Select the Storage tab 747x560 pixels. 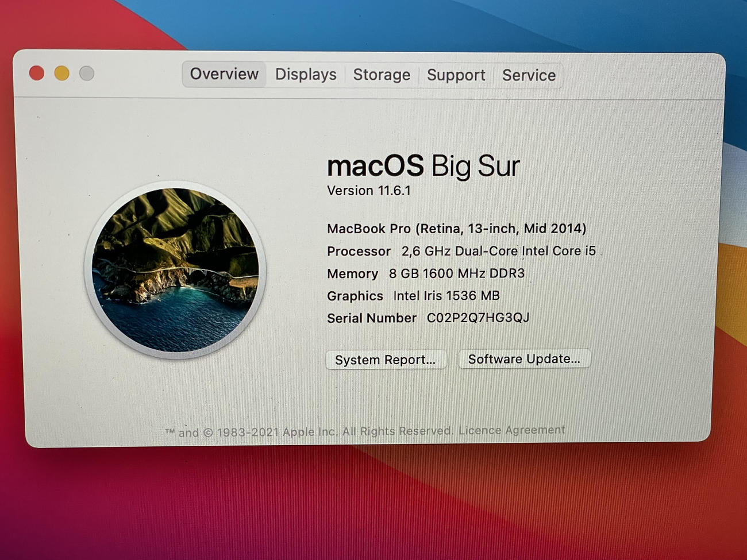(x=382, y=75)
